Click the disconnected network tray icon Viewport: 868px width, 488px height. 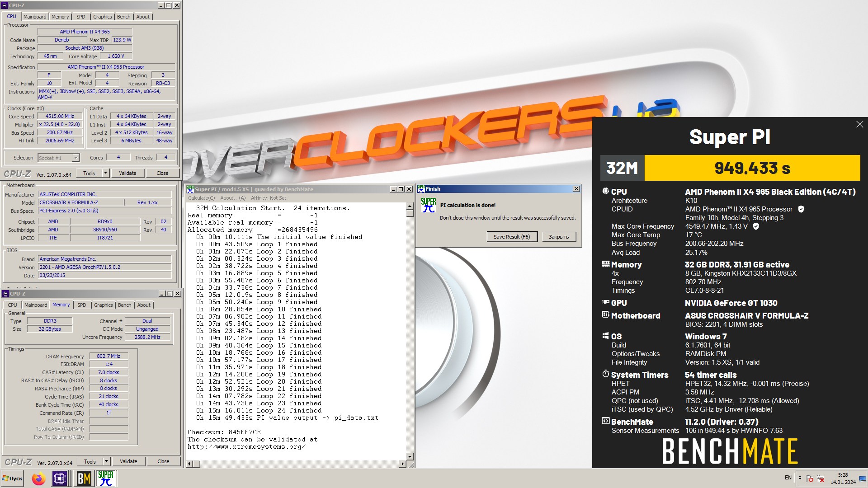click(821, 479)
